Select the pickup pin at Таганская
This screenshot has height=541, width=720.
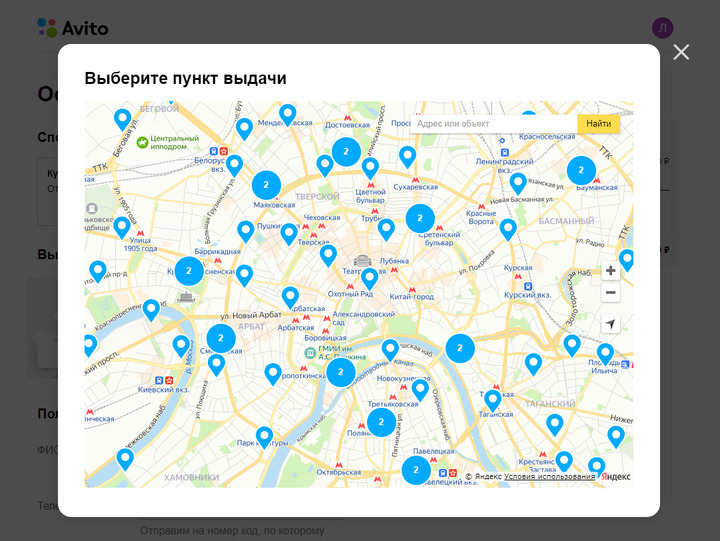click(493, 399)
